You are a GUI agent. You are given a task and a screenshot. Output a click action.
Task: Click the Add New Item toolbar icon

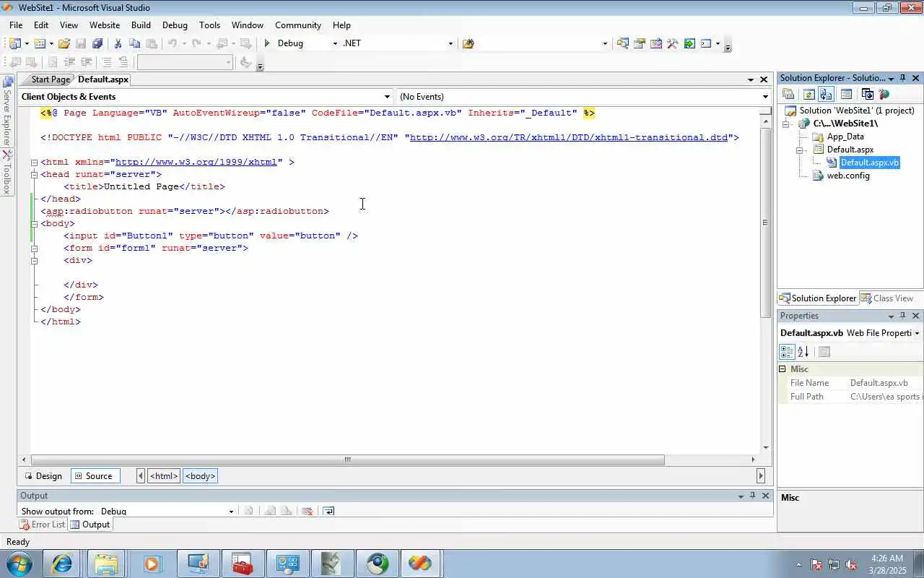(40, 43)
